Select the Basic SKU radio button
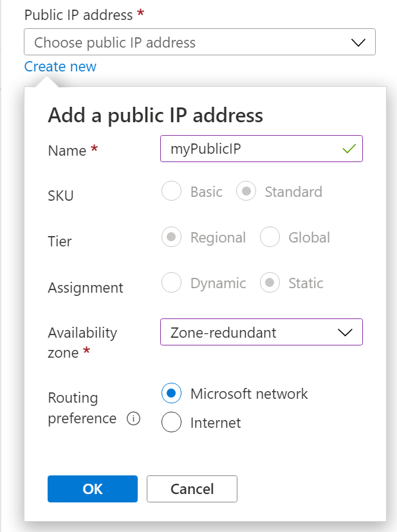 click(x=171, y=191)
